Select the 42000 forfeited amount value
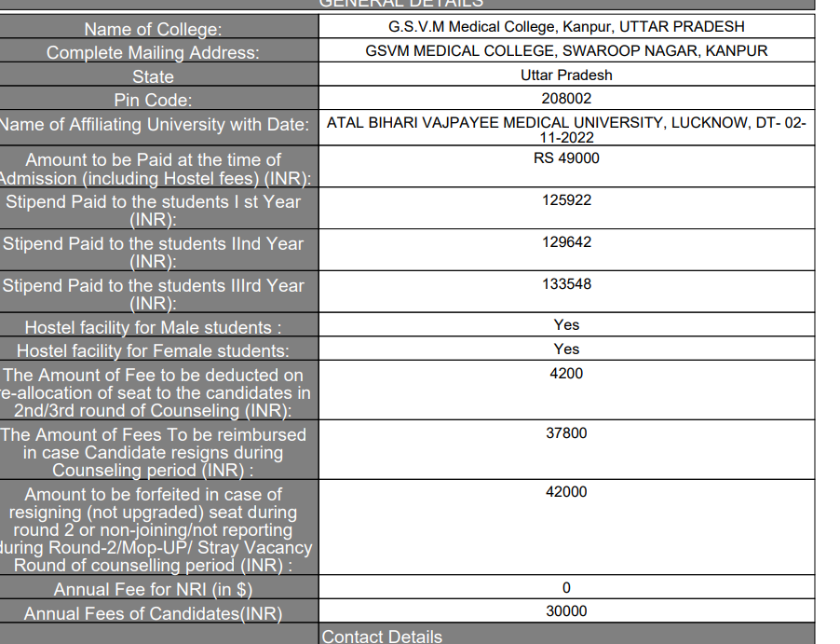Viewport: 840px width, 644px height. click(x=566, y=492)
